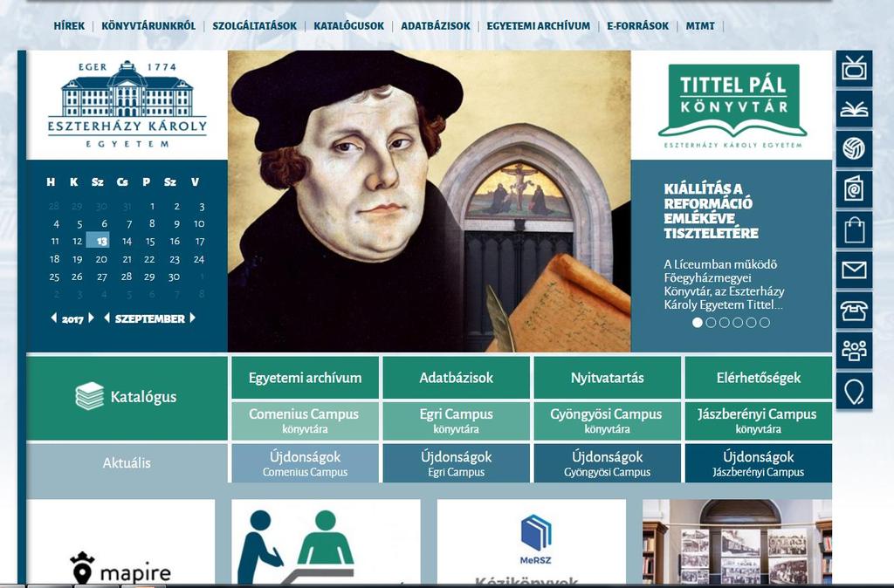
Task: Open the consultation illustration card
Action: click(x=326, y=541)
